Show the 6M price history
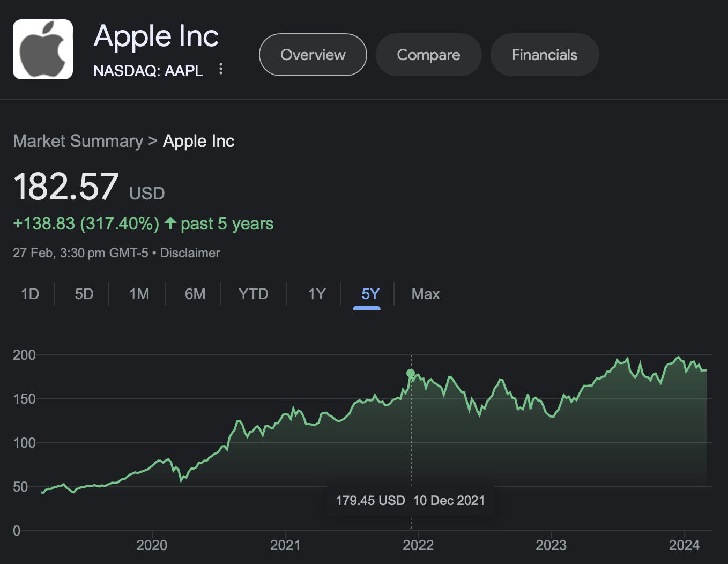 click(x=195, y=294)
